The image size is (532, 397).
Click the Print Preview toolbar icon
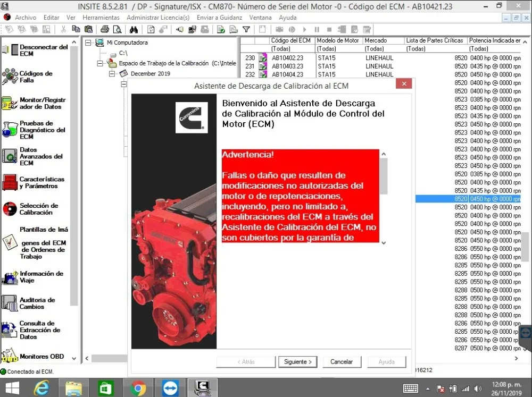click(118, 29)
